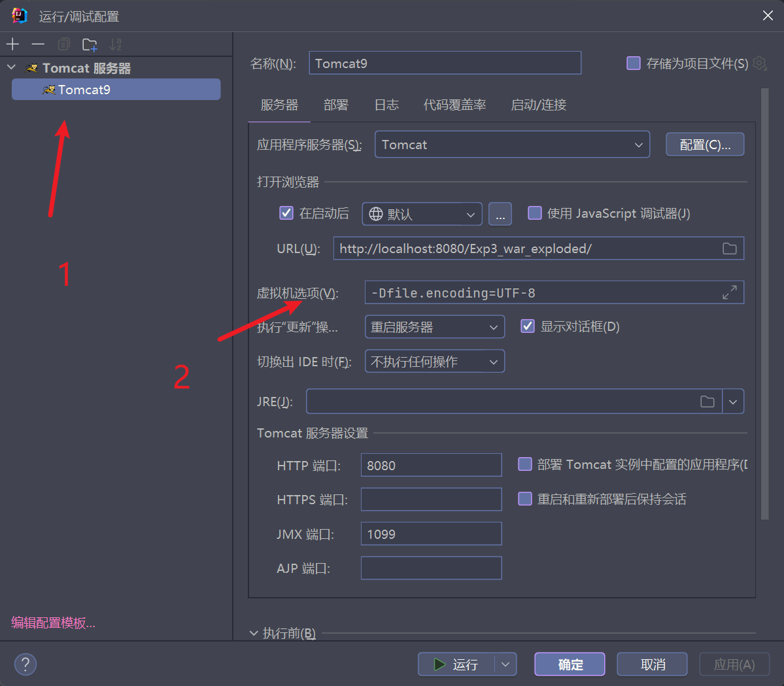Click the 取消 button
This screenshot has height=686, width=784.
tap(653, 664)
